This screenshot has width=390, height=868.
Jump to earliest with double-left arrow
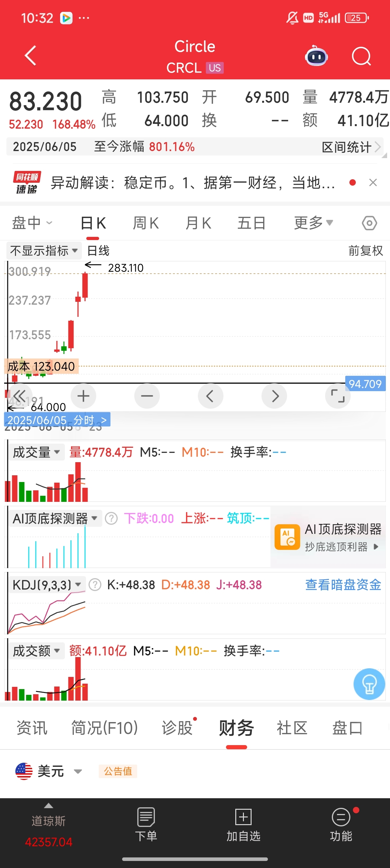[19, 396]
